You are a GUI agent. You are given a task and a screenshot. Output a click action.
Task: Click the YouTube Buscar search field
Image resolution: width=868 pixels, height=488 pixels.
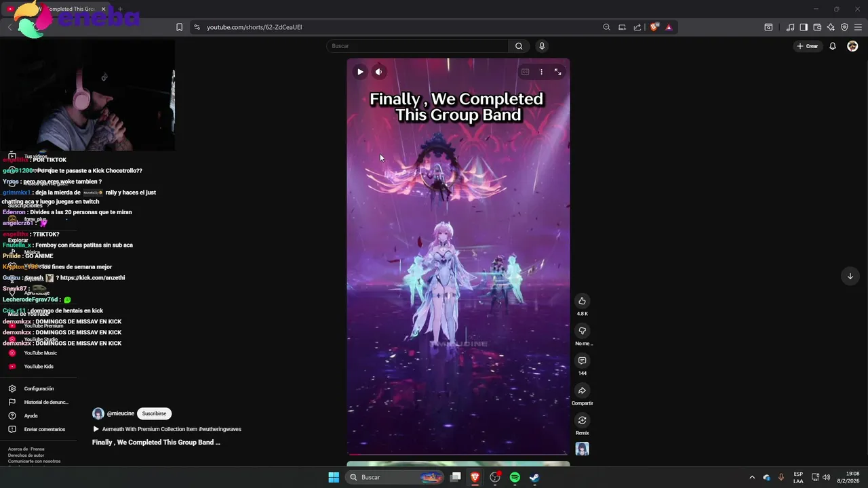[417, 46]
